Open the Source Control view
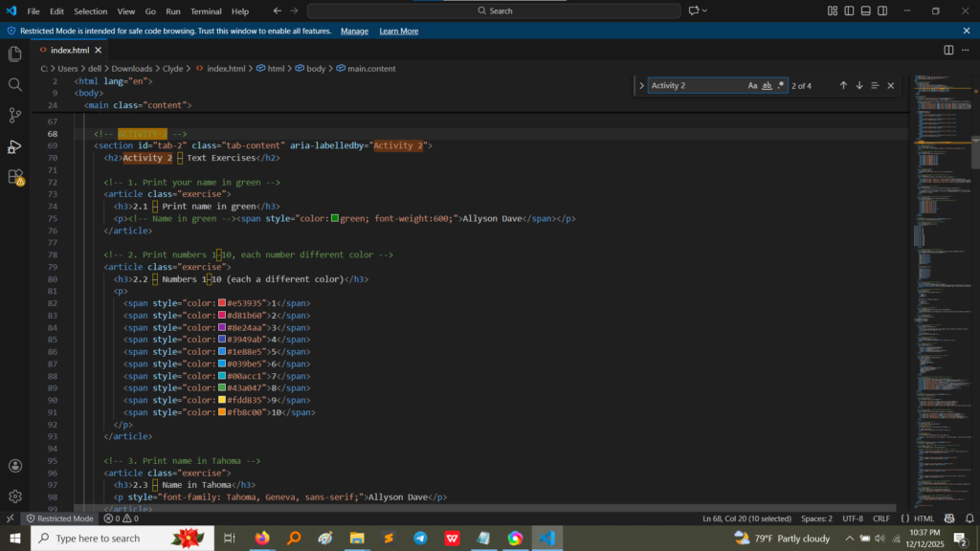This screenshot has width=980, height=551. coord(14,115)
